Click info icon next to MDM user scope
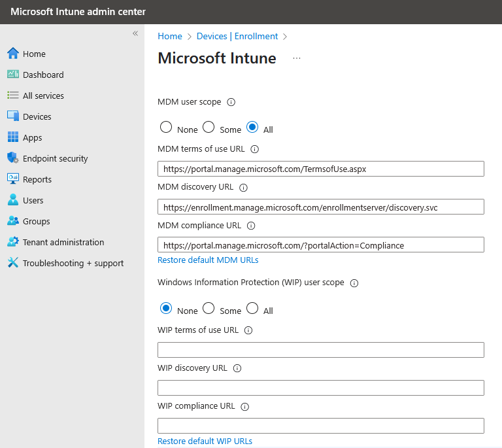This screenshot has width=502, height=448. (231, 102)
